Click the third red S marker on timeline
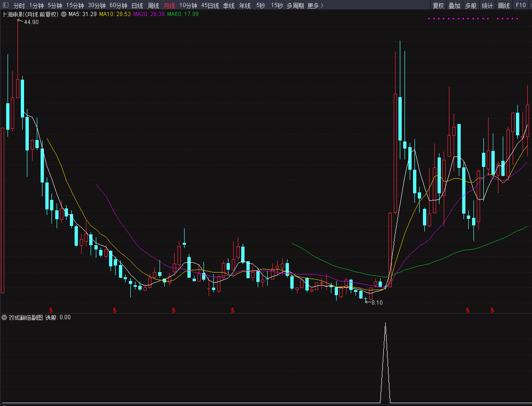The height and width of the screenshot is (406, 532). pos(174,310)
